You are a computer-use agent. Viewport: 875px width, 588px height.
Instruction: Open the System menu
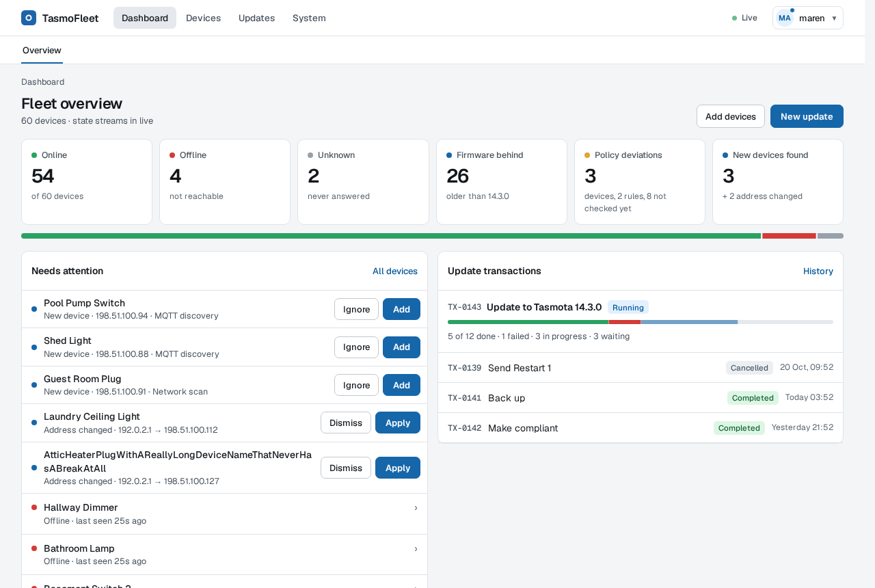pyautogui.click(x=309, y=18)
